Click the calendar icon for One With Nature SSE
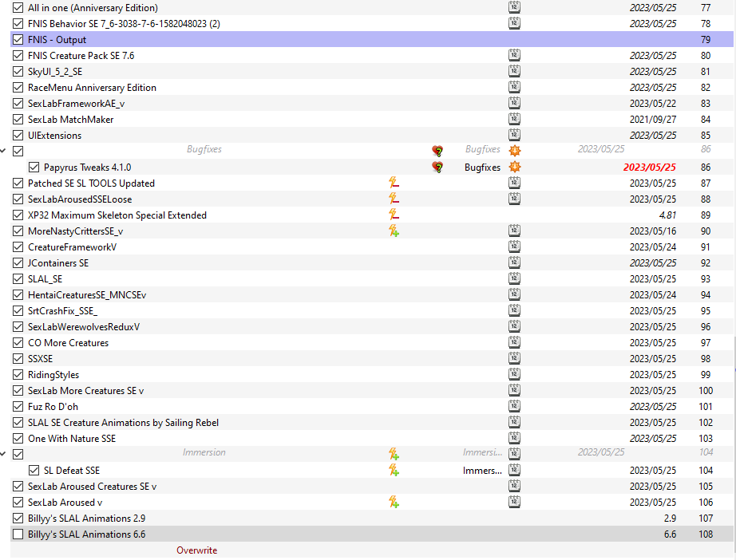 coord(514,438)
